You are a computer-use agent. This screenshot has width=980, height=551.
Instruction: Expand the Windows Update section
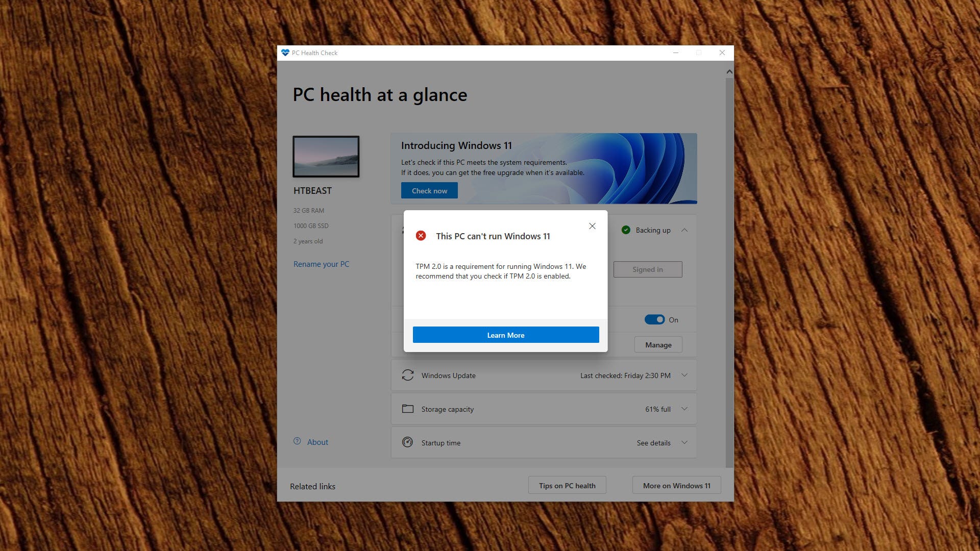(685, 375)
